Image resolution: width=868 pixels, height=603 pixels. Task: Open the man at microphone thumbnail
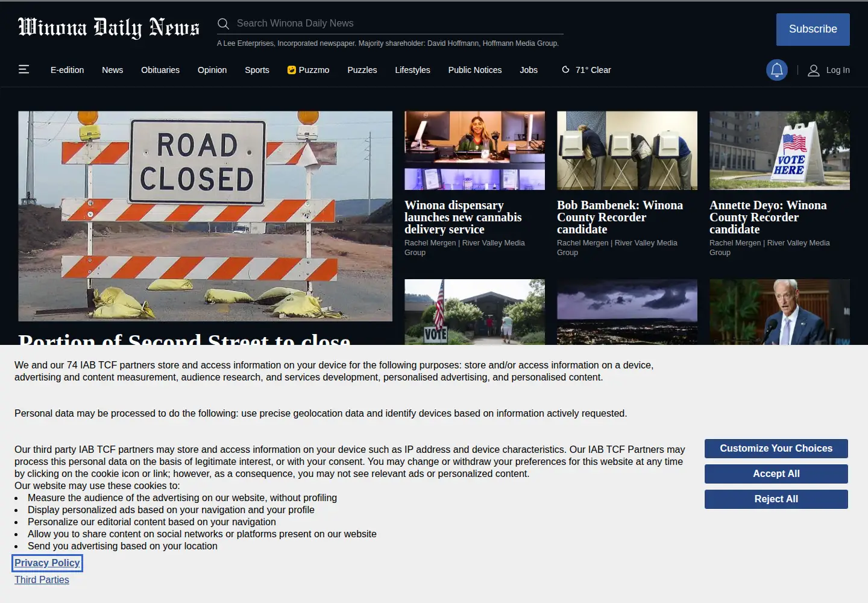[x=779, y=312]
